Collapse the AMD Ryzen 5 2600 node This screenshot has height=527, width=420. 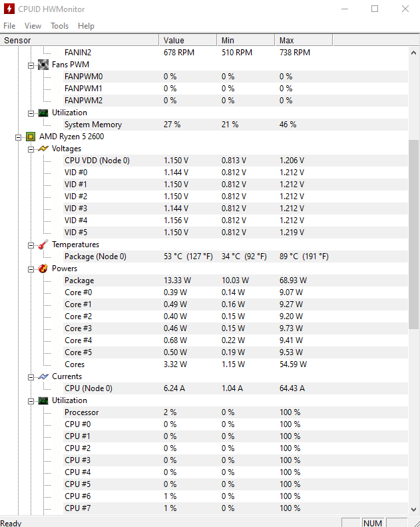coord(19,137)
